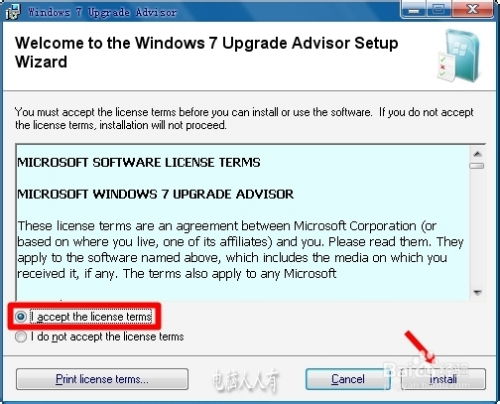Click the disabled maximize button in title bar
Screen dimensions: 500x404
(x=439, y=10)
